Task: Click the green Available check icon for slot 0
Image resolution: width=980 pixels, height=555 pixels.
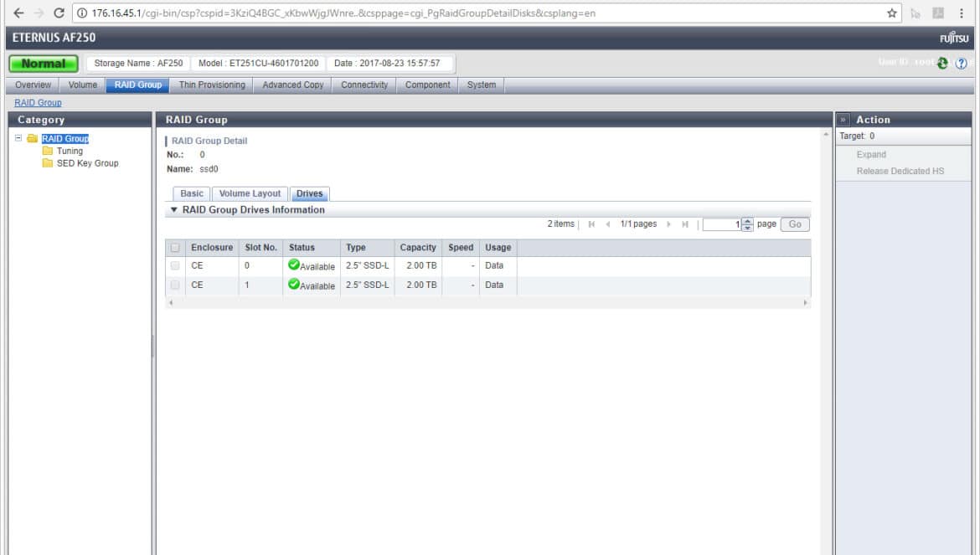Action: 294,265
